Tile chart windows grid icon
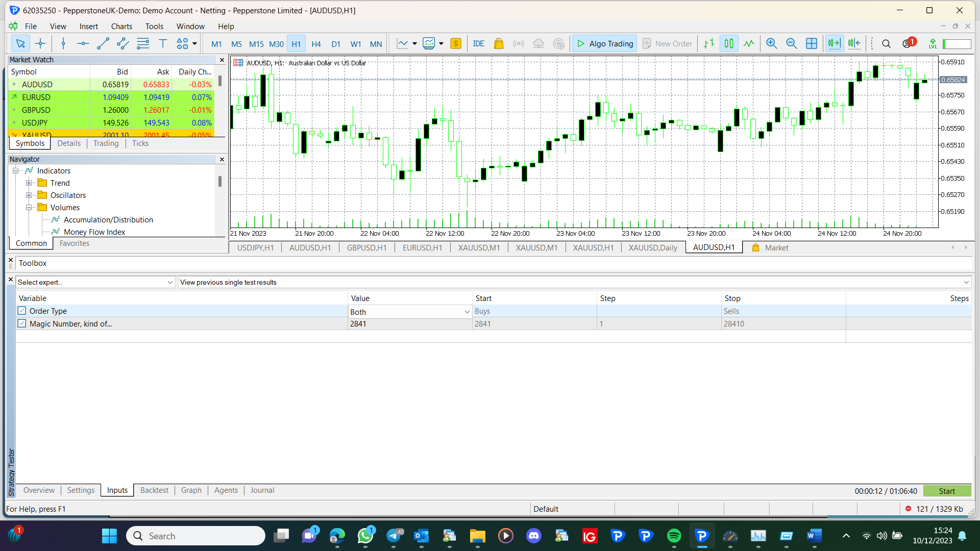Image resolution: width=980 pixels, height=551 pixels. [x=812, y=44]
